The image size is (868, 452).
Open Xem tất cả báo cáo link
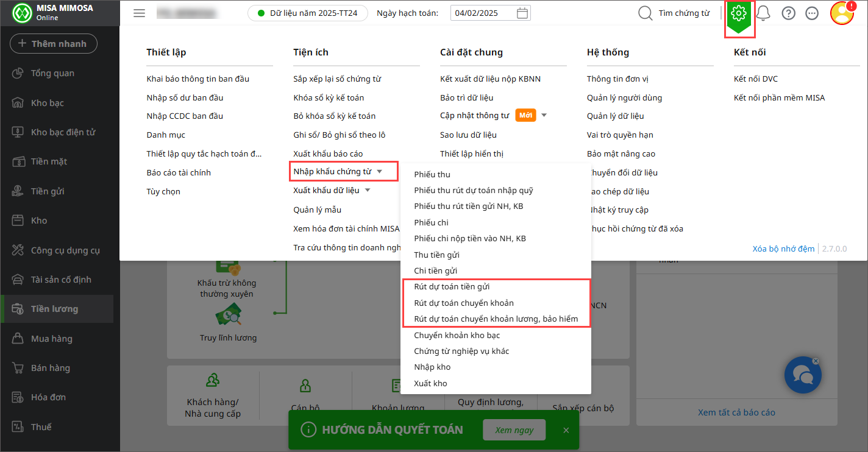[x=736, y=412]
